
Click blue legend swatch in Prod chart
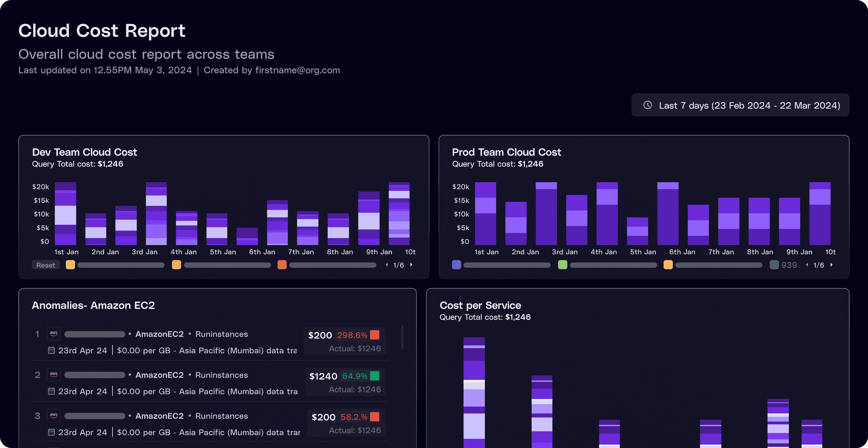coord(456,265)
